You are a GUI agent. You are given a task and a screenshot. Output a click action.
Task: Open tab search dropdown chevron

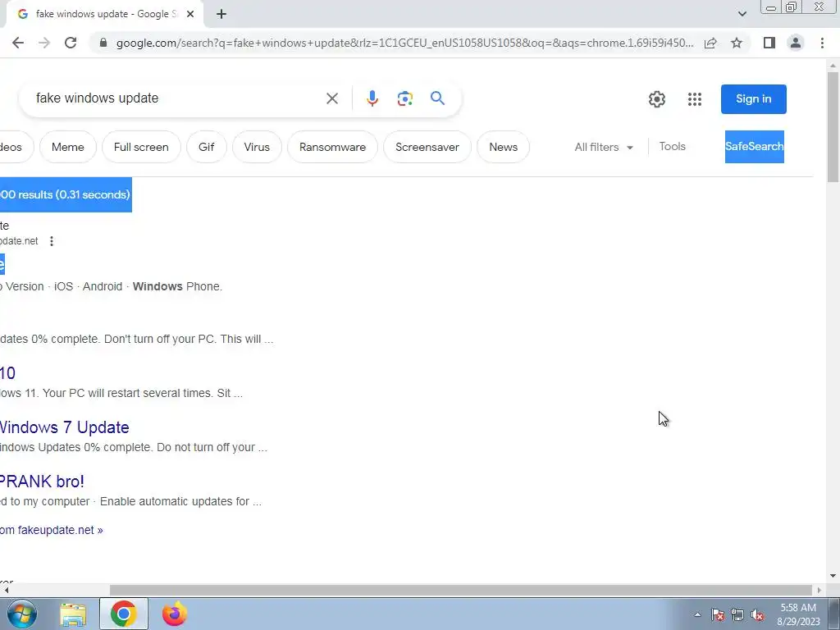[742, 14]
